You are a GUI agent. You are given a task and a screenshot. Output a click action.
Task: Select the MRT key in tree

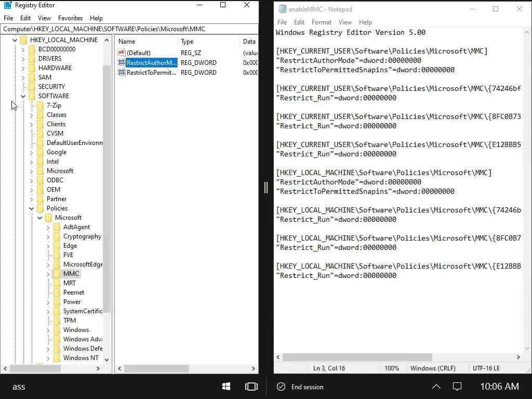69,283
